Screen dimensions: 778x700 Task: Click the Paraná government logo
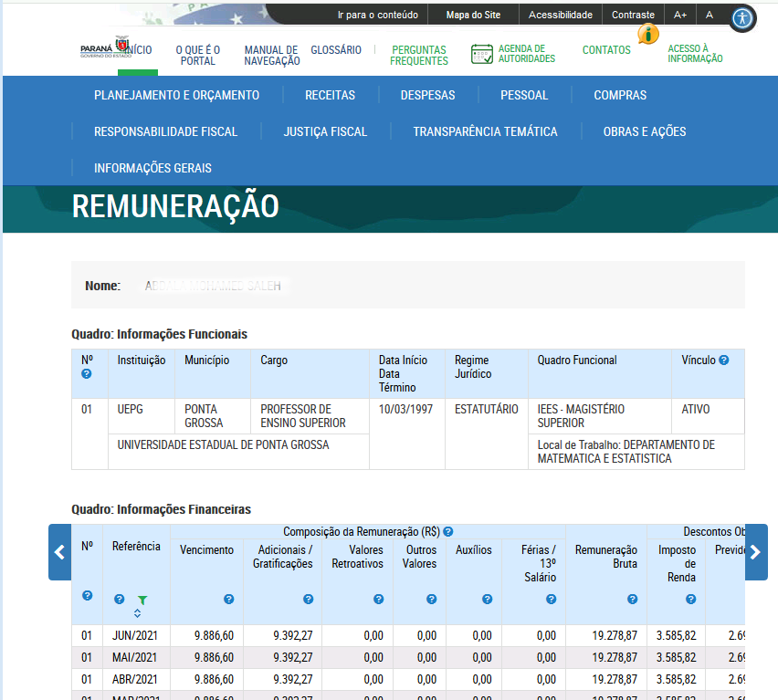pyautogui.click(x=104, y=47)
